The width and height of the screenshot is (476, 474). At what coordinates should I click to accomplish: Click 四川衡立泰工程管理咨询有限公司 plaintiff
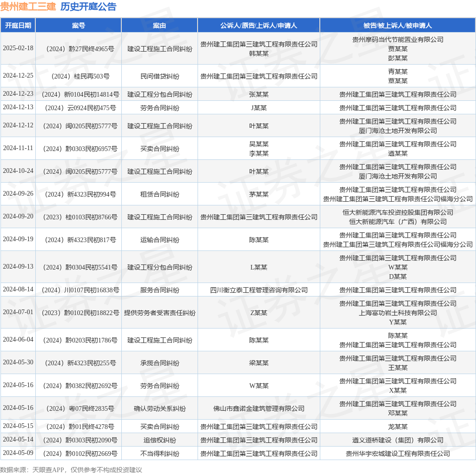point(258,290)
